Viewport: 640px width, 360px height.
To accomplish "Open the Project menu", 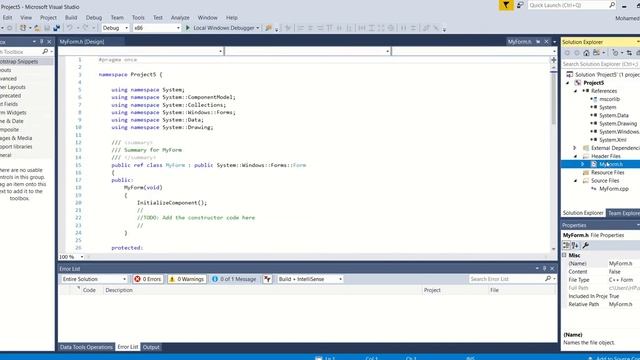I will [x=48, y=18].
